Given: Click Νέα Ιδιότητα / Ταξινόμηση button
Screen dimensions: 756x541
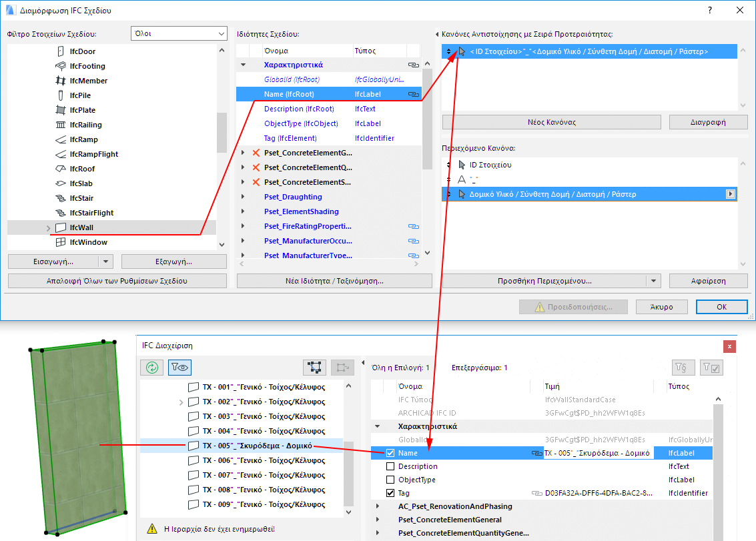Looking at the screenshot, I should pos(334,281).
